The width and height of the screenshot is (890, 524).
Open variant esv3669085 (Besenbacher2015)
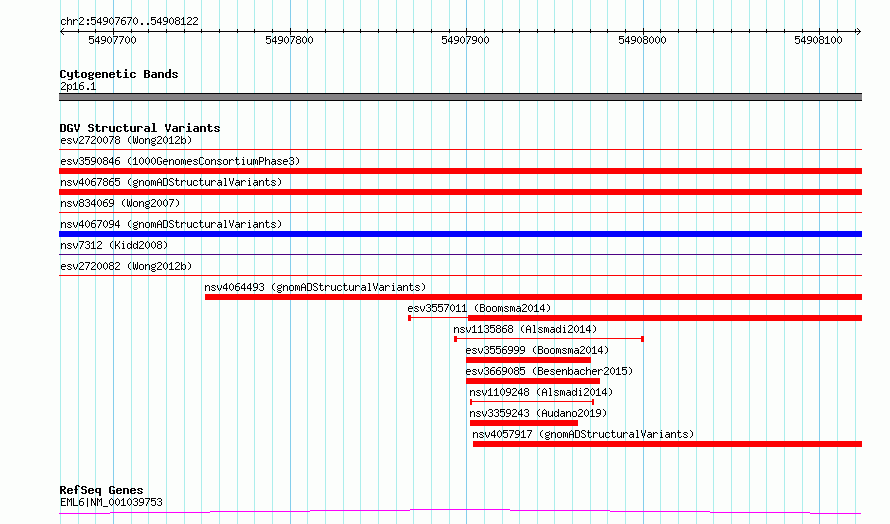549,371
